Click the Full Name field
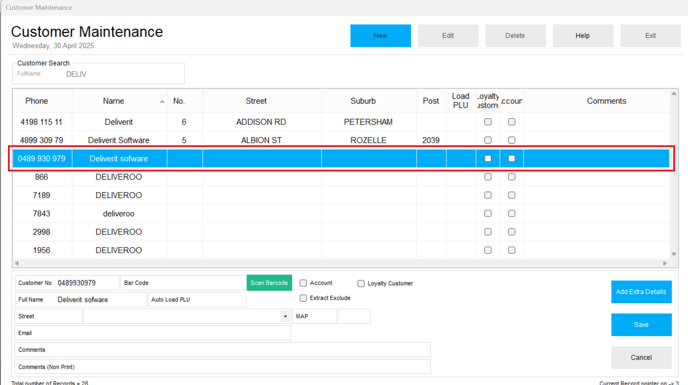 (x=81, y=299)
